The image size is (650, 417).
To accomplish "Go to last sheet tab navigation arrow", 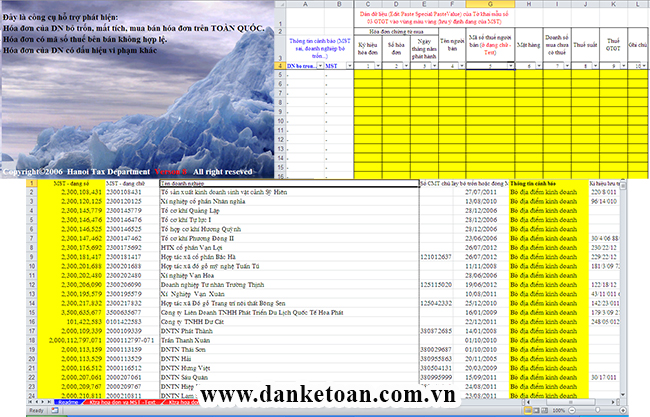I will [x=49, y=402].
